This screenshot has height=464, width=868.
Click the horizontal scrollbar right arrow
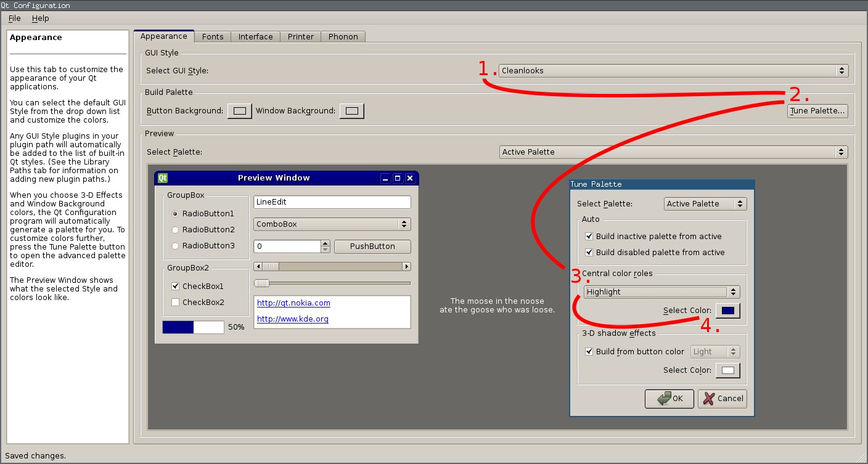click(406, 266)
